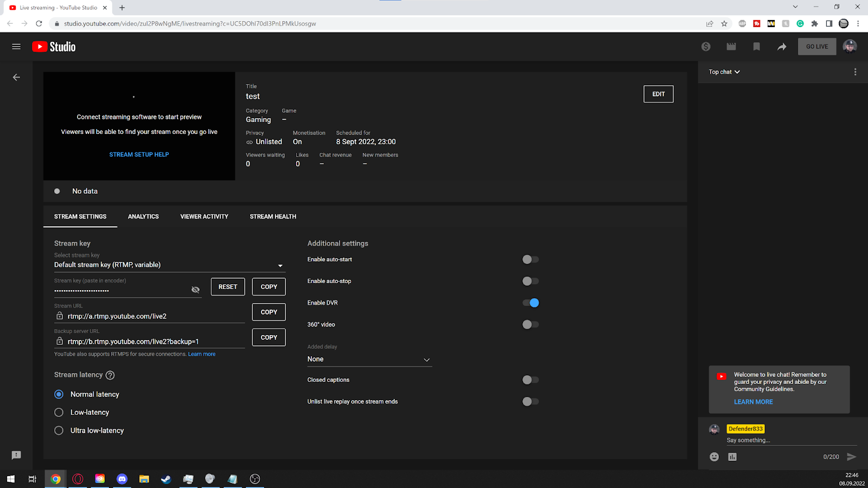Open a new browser tab

click(122, 8)
